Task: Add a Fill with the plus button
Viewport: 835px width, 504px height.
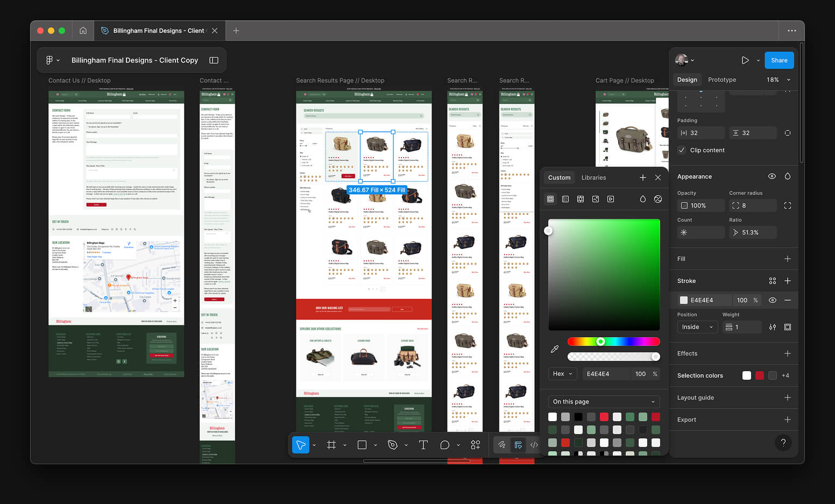Action: [788, 259]
